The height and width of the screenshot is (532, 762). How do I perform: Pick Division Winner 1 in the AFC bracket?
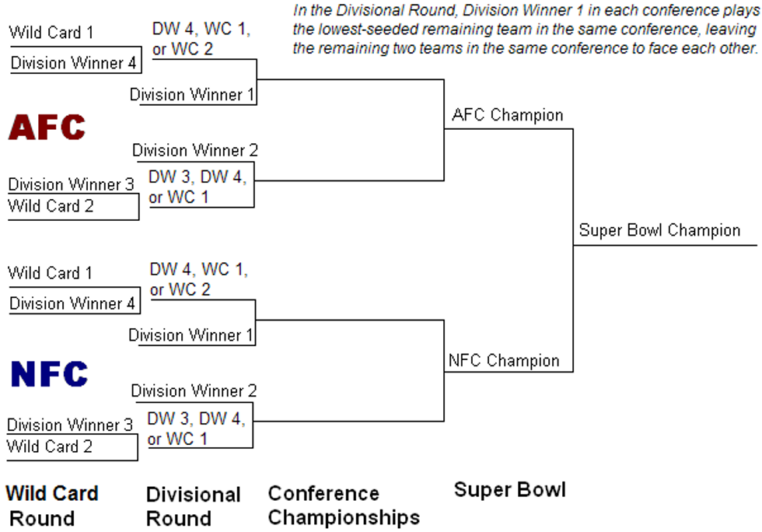click(191, 95)
